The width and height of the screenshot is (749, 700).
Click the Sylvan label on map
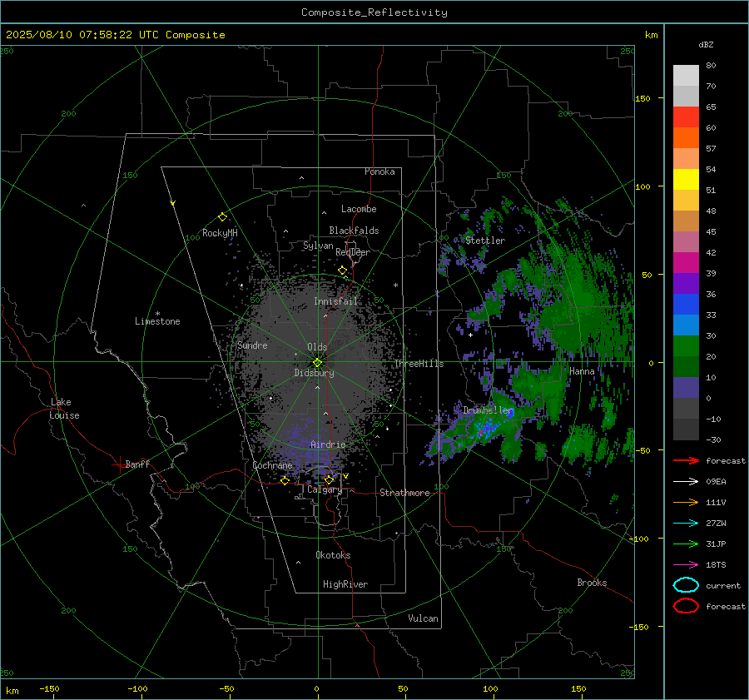[x=318, y=246]
